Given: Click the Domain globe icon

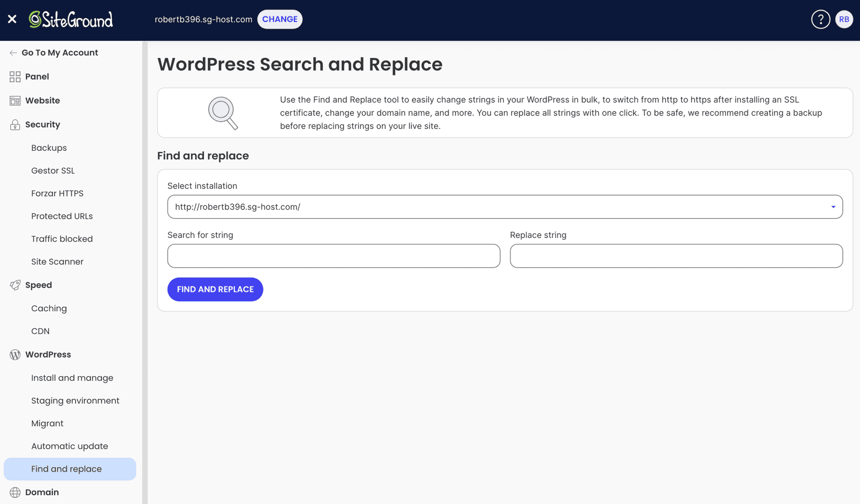Looking at the screenshot, I should point(15,492).
